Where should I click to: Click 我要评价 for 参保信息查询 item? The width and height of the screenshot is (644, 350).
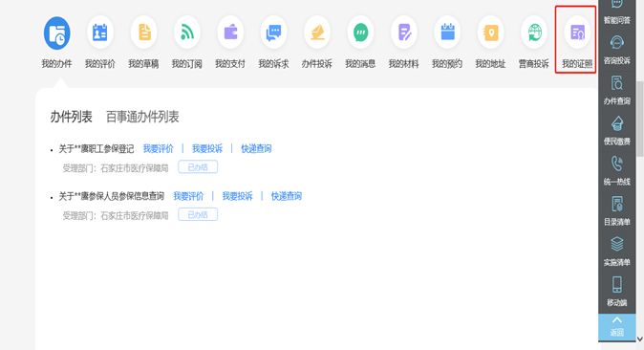tap(188, 196)
